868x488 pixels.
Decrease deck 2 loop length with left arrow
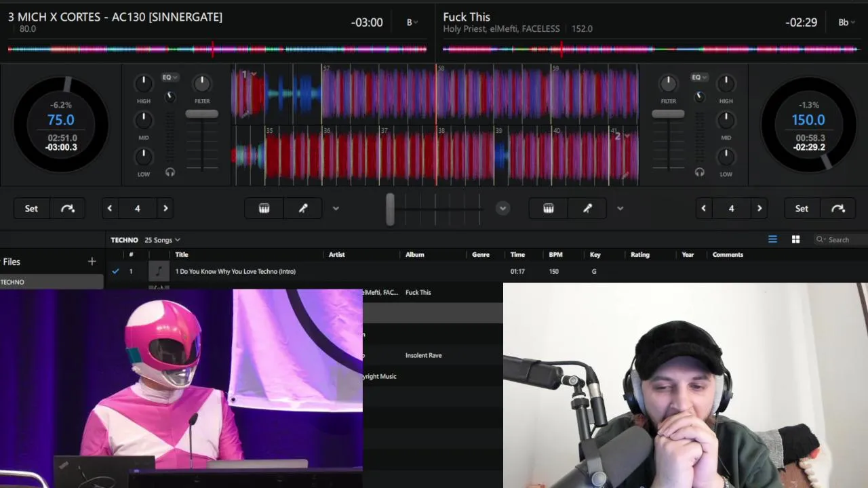coord(703,208)
